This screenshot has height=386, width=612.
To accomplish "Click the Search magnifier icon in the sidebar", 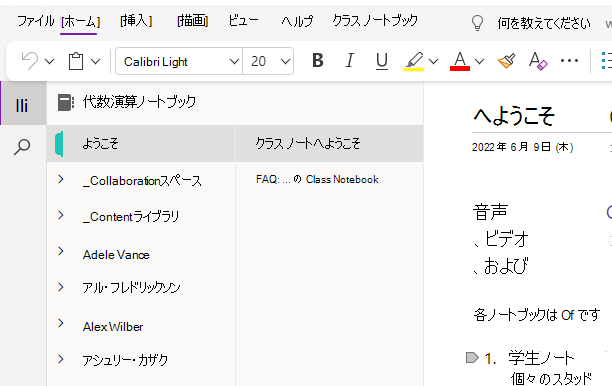I will click(x=22, y=147).
